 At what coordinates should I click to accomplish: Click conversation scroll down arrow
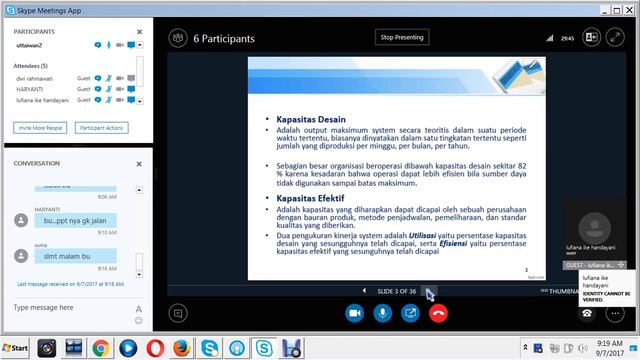tap(139, 275)
